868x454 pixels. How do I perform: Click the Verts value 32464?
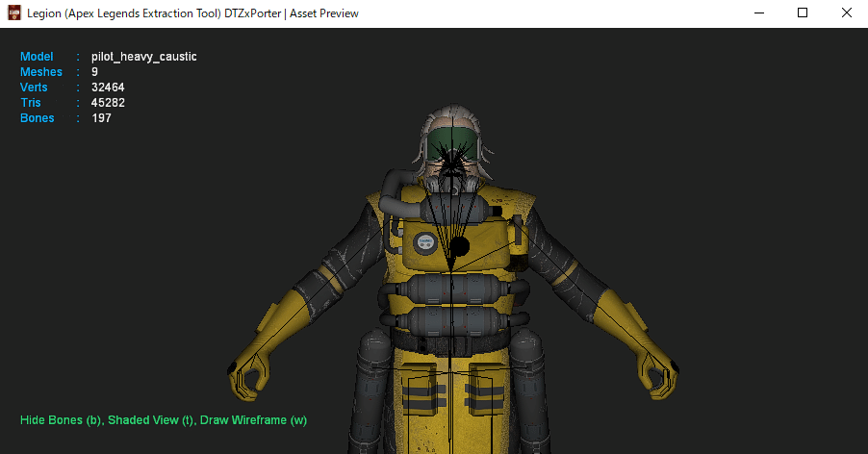pyautogui.click(x=108, y=88)
